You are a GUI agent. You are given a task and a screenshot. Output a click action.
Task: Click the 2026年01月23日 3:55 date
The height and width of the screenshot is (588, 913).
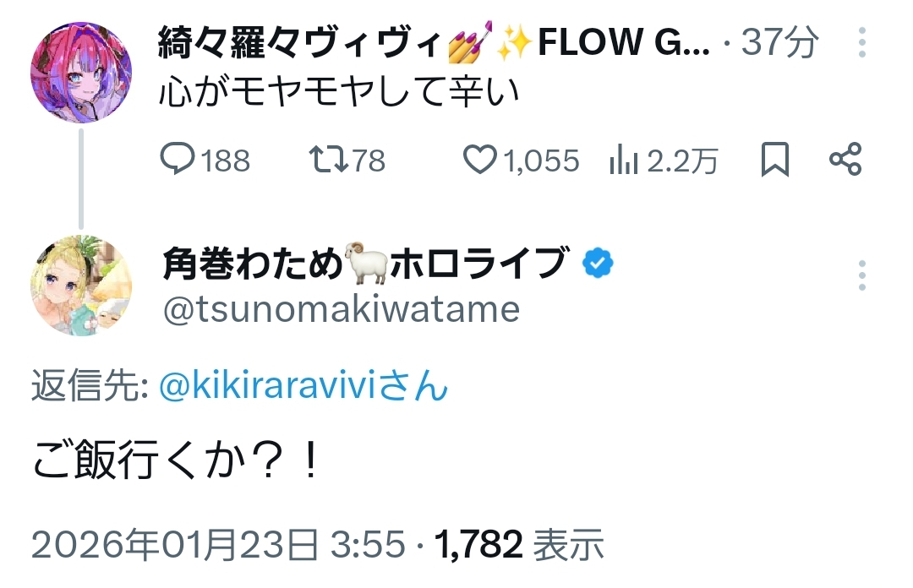(218, 546)
